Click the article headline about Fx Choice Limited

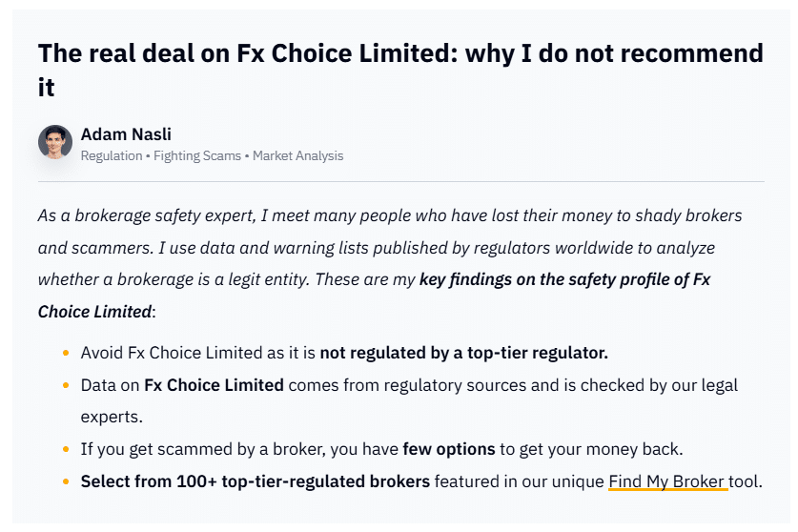coord(400,70)
